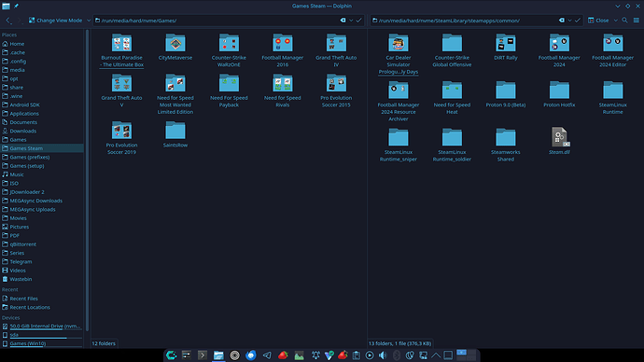Select Need for Speed Most Wanted folder
Screen dimensions: 644x362
(175, 94)
